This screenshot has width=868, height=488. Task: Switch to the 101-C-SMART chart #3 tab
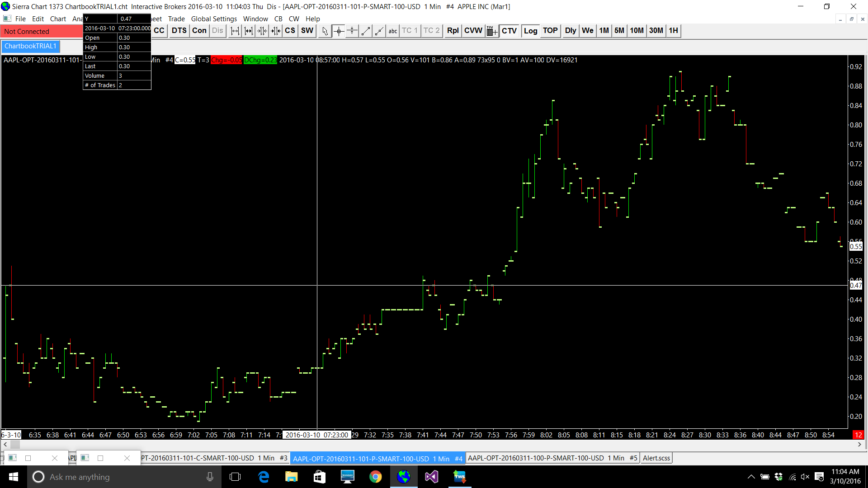coord(214,458)
